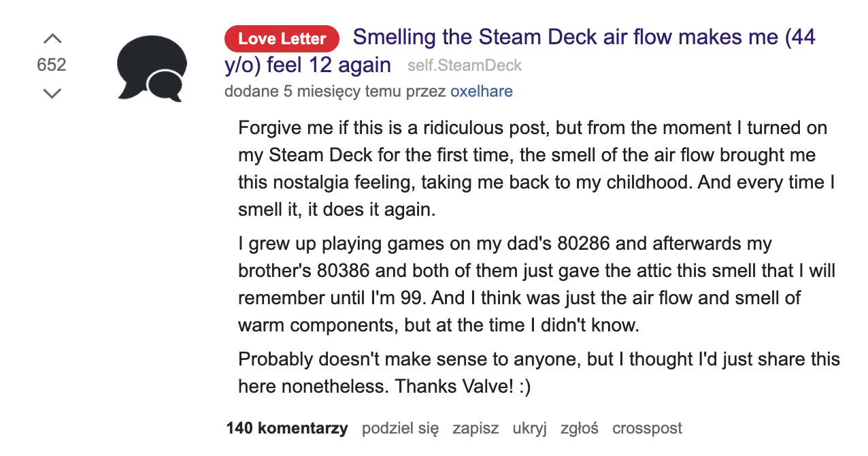View the 140 komentarzy comments
The width and height of the screenshot is (868, 456).
[x=287, y=428]
